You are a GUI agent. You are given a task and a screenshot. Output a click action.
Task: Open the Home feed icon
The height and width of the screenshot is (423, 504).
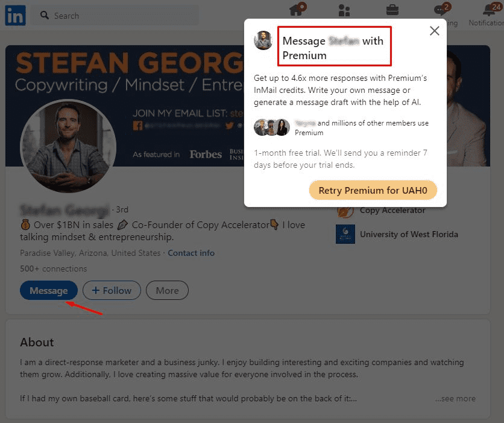(296, 10)
